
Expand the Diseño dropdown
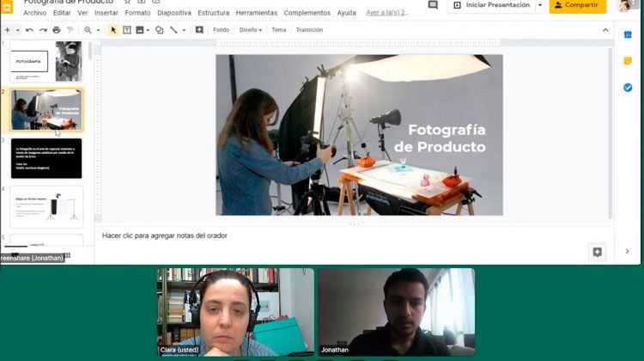[251, 30]
